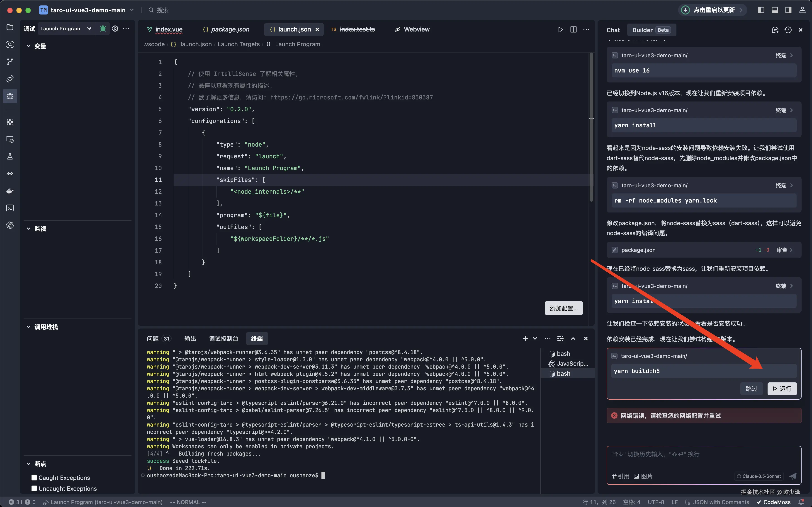Open launch.json via debug gear icon

(115, 29)
